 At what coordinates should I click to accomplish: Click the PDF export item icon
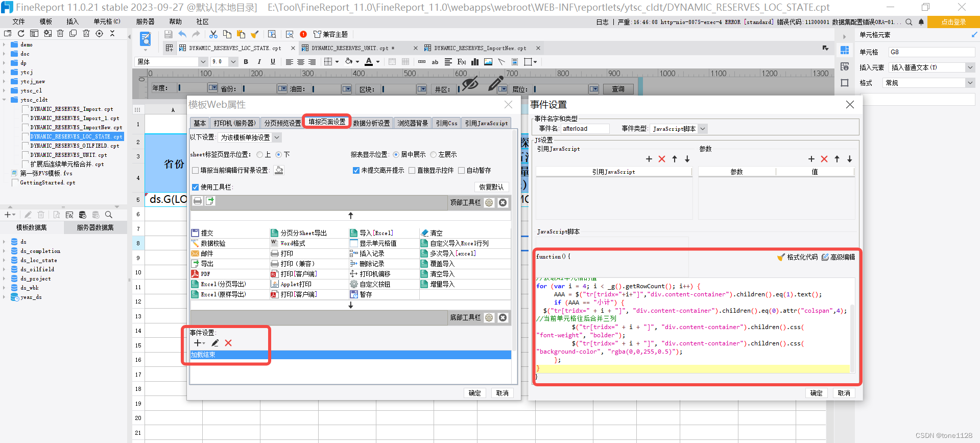point(195,274)
